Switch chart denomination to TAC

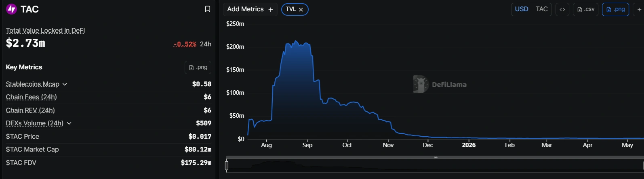point(542,9)
